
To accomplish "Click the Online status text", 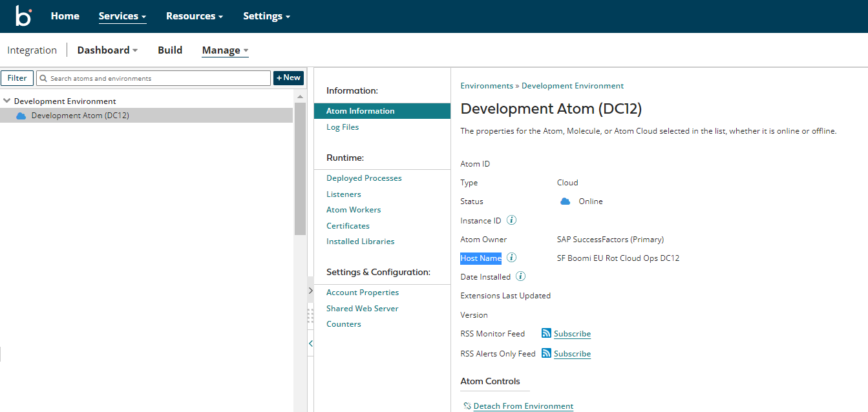I will [x=591, y=201].
